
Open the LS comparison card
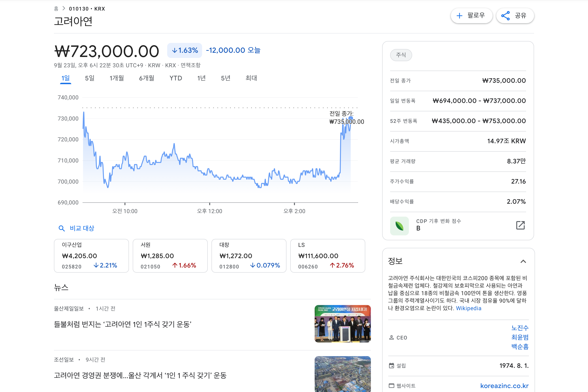click(328, 256)
